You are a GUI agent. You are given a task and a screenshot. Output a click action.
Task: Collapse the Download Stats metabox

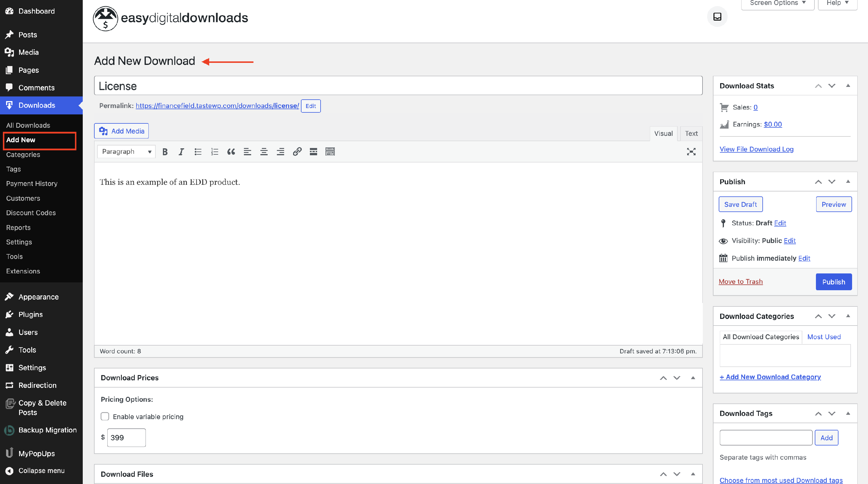tap(848, 86)
